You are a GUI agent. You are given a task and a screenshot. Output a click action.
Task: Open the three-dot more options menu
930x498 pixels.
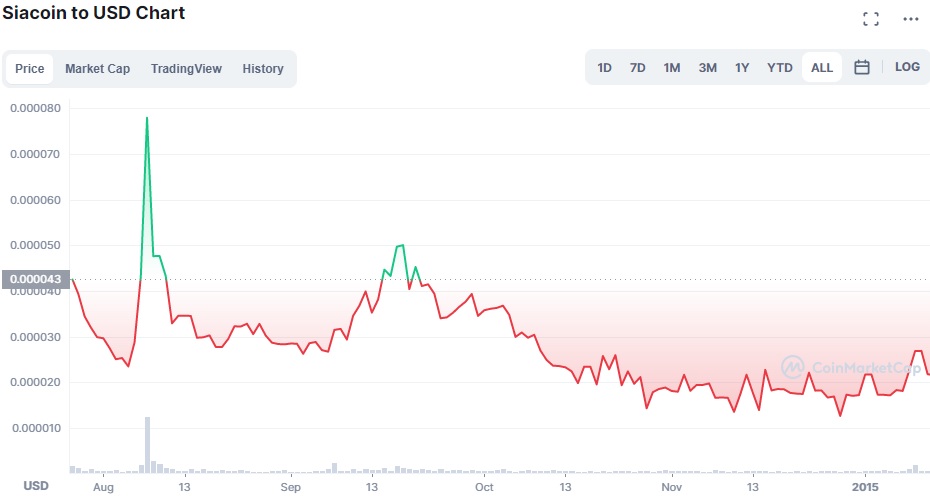[x=911, y=19]
